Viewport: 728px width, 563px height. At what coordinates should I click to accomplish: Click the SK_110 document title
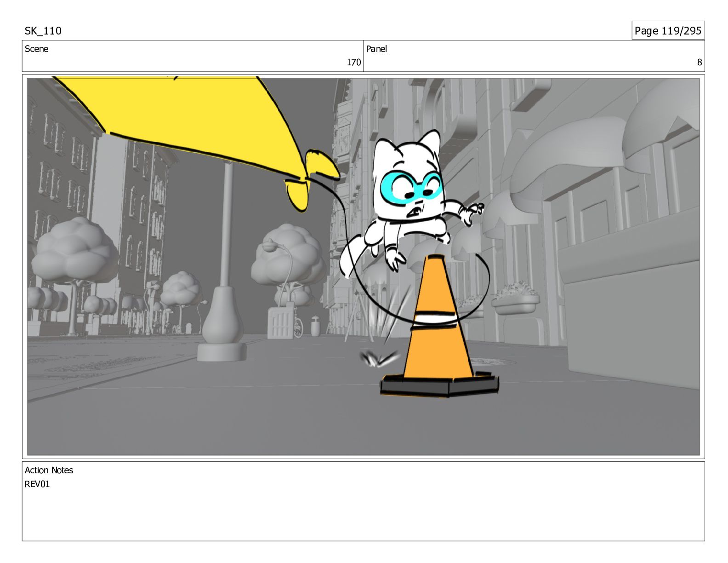click(x=43, y=31)
